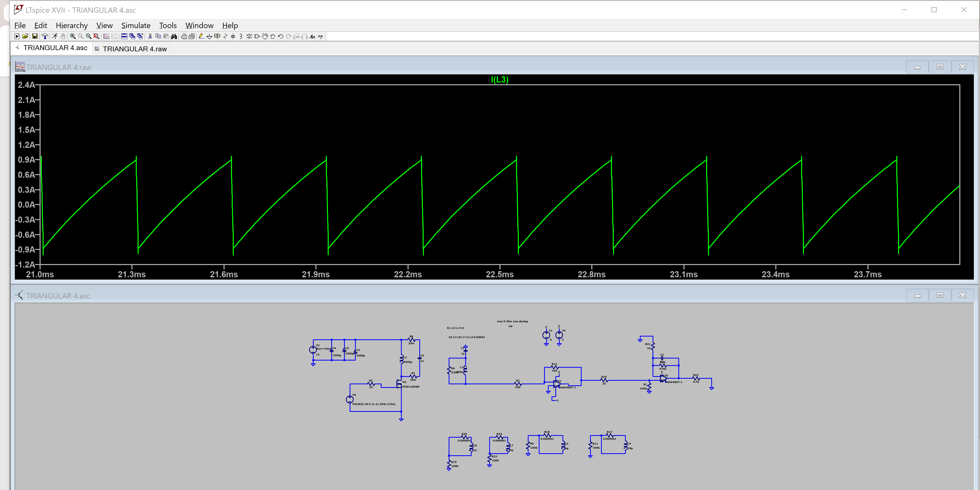Switch to TRIANGULAR 4.asc tab
980x490 pixels.
point(55,48)
